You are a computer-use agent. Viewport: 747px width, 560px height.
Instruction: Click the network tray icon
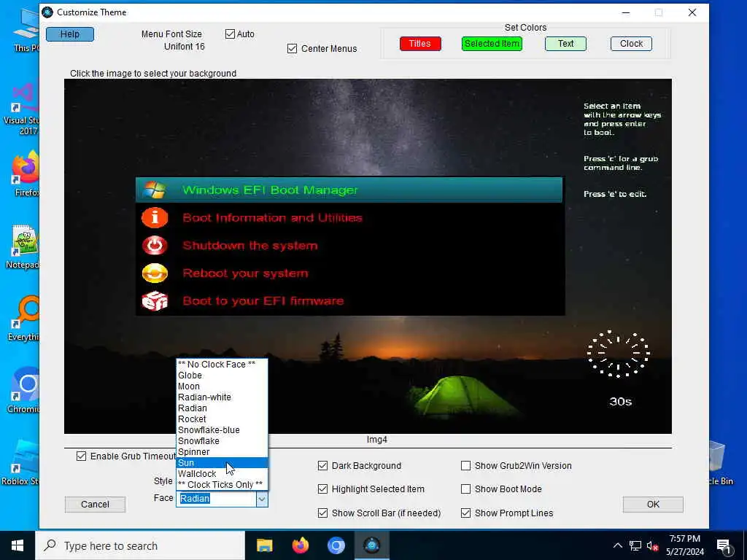pyautogui.click(x=635, y=545)
